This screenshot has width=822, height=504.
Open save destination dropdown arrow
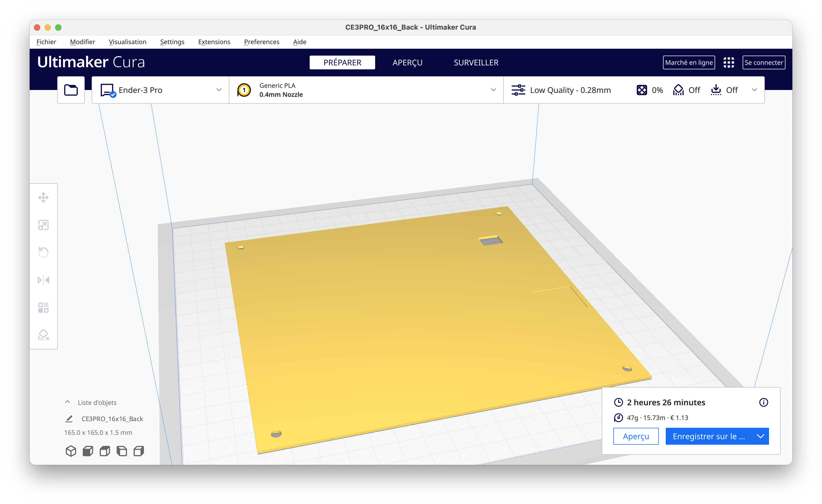click(760, 436)
